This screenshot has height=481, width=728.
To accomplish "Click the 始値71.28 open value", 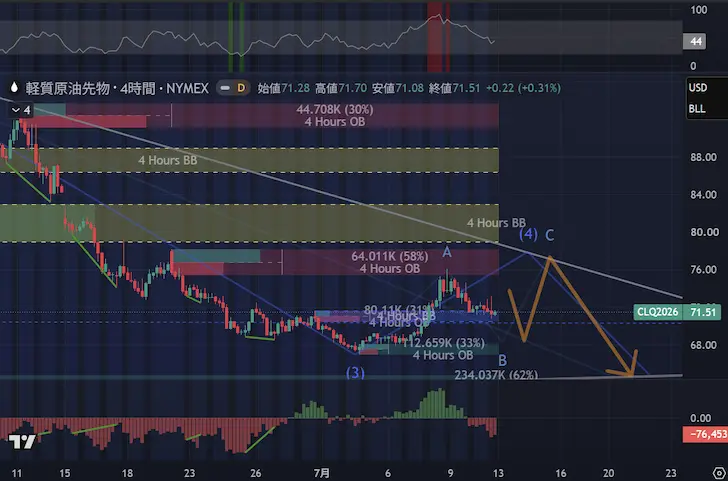I will click(x=283, y=88).
